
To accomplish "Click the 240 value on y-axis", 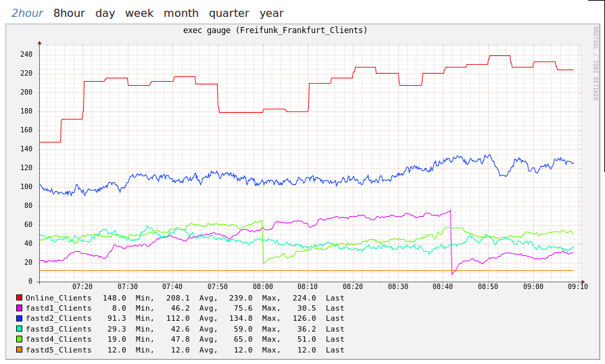I will point(26,54).
